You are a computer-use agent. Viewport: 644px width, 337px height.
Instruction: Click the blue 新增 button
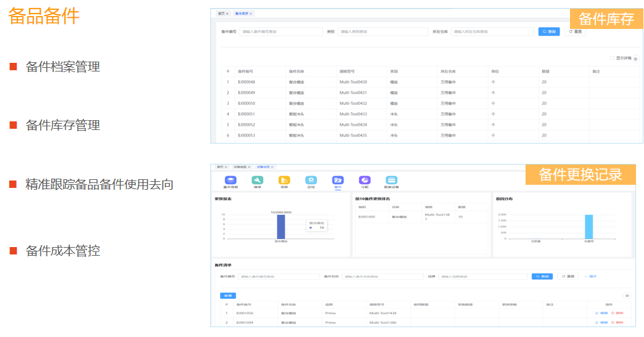point(228,296)
